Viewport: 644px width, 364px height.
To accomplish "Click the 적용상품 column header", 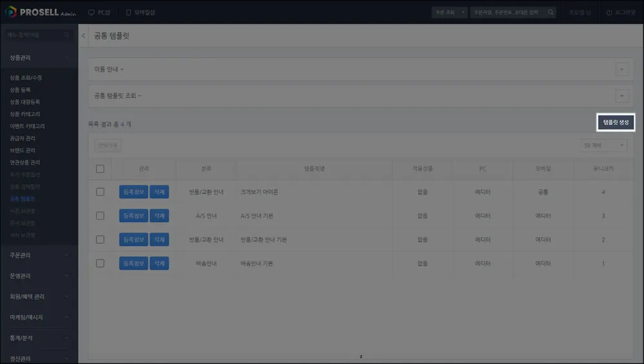I will pyautogui.click(x=423, y=169).
